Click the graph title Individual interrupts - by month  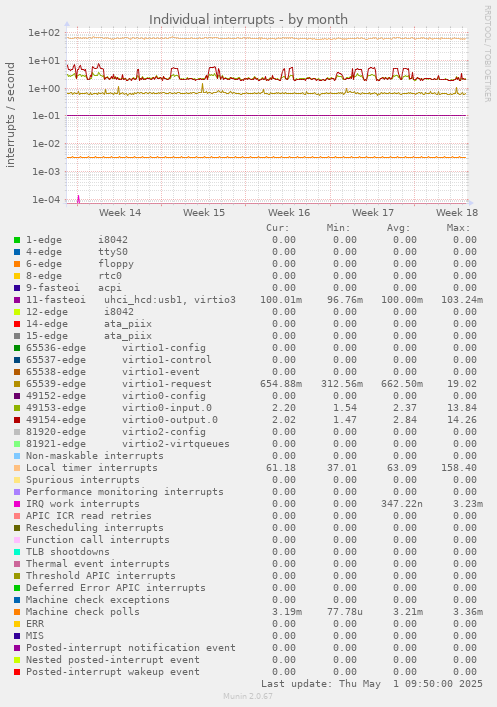(248, 19)
